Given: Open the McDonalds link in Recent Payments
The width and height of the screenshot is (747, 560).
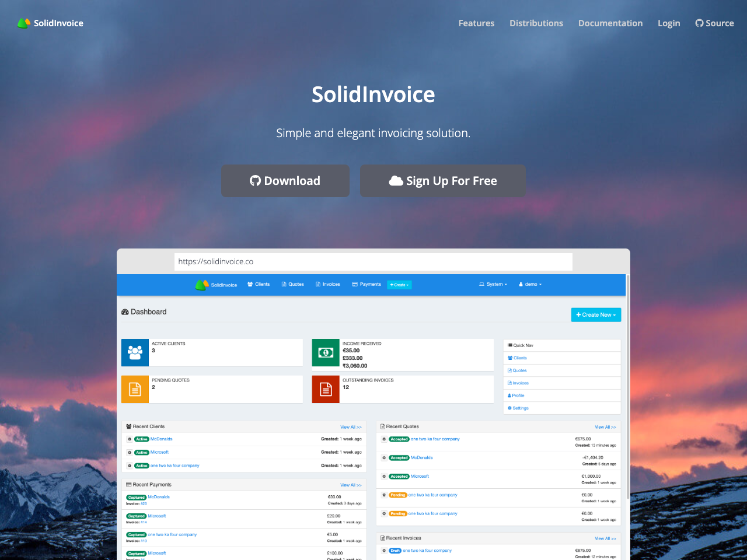Looking at the screenshot, I should coord(159,497).
